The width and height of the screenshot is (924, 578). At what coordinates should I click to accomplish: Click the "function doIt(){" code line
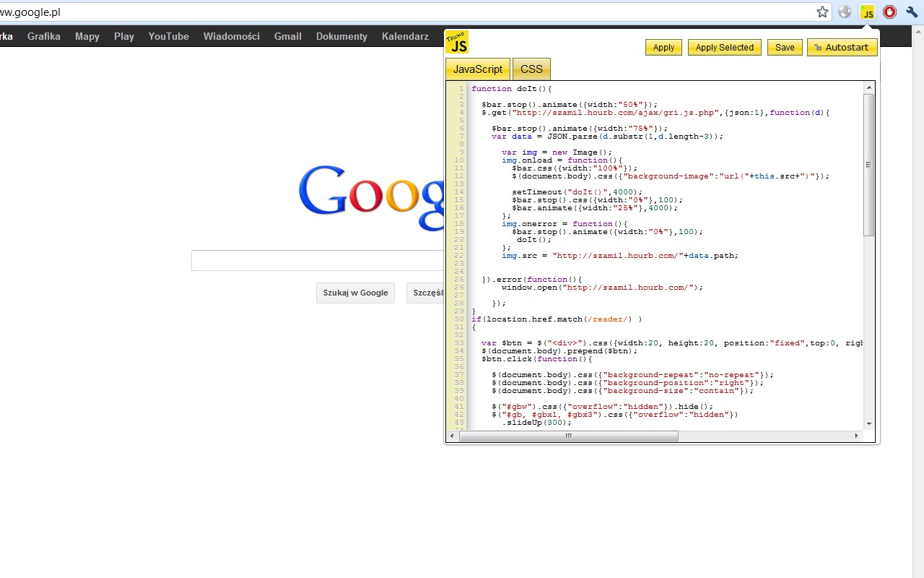pyautogui.click(x=512, y=89)
